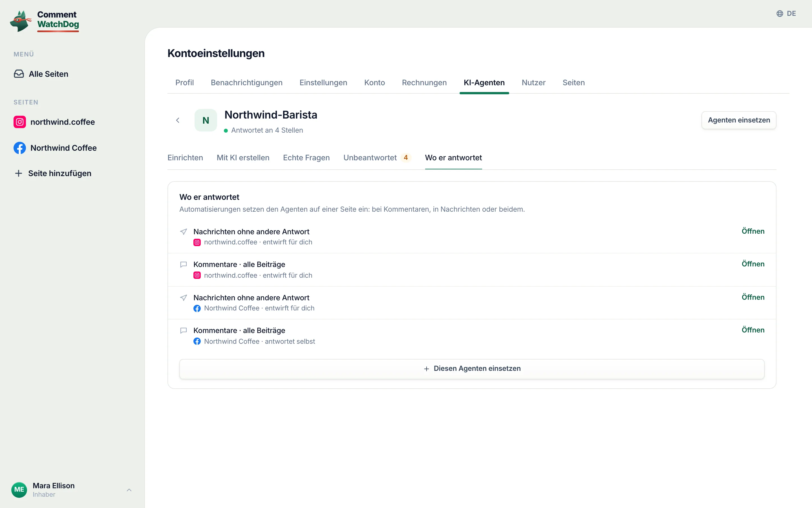Click the Comment WatchDog logo
Viewport: 812px width, 508px height.
pos(44,21)
